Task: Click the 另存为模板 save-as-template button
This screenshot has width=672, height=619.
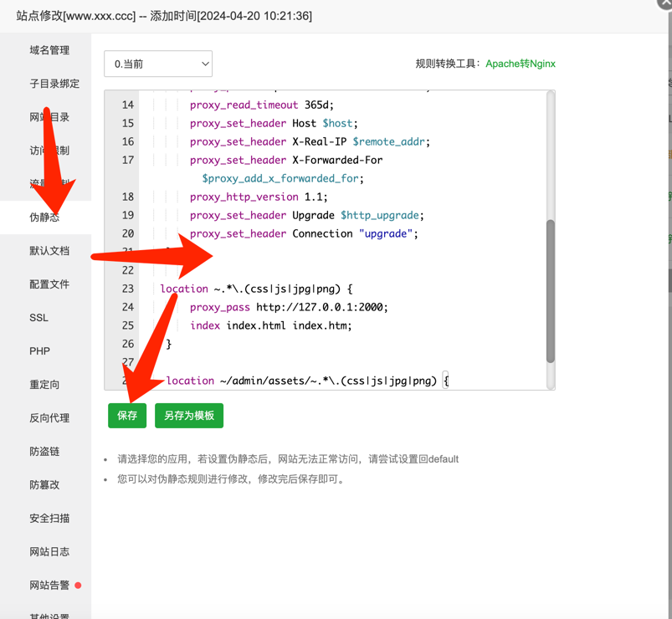Action: point(189,416)
